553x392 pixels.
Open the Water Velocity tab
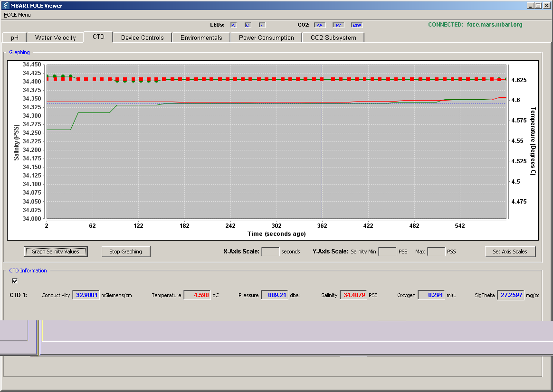pos(56,37)
